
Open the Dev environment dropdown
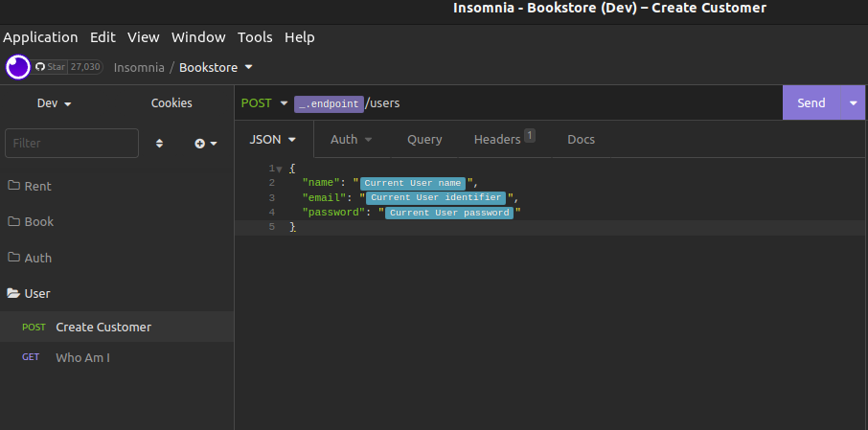[x=55, y=103]
